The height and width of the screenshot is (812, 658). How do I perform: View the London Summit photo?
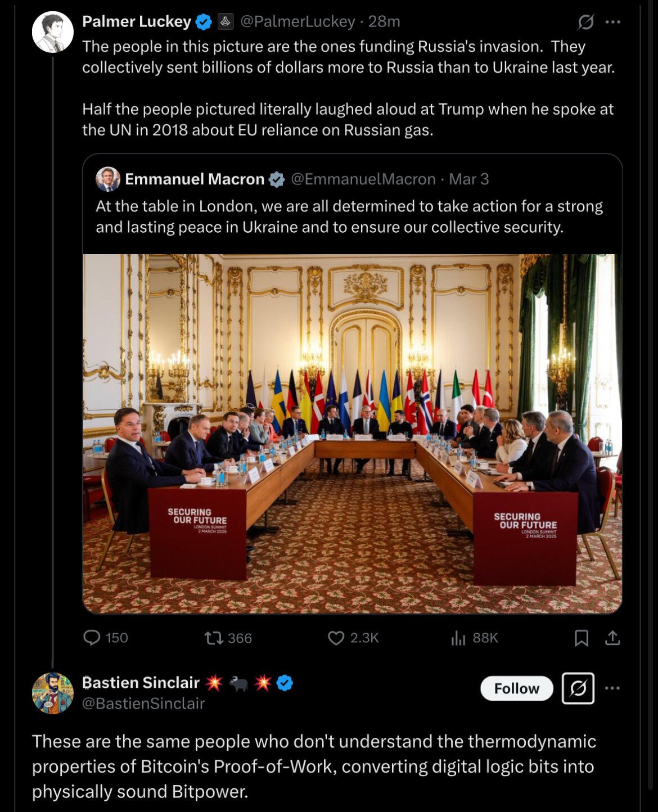click(353, 434)
